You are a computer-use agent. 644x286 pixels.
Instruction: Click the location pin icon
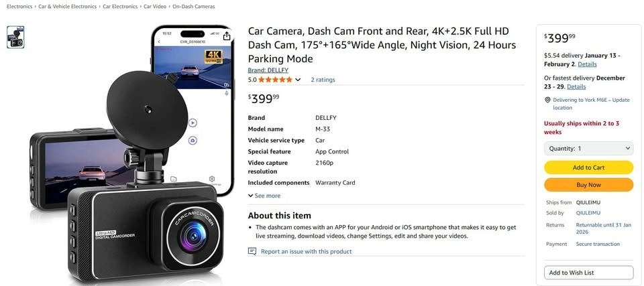547,100
